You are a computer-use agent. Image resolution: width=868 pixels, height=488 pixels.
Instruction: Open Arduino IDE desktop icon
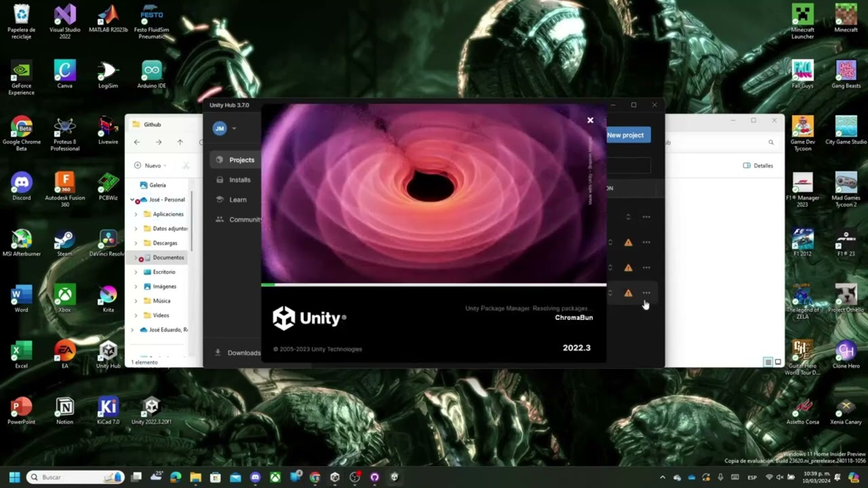[x=151, y=75]
